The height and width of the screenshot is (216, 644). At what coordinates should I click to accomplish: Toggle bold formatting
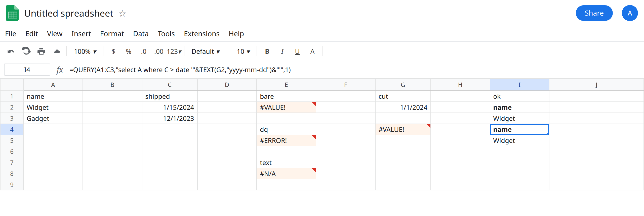tap(267, 51)
